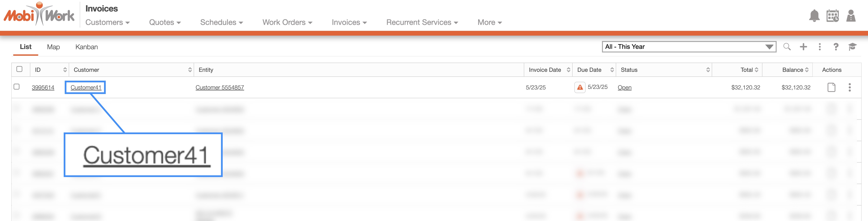Toggle the select-all header checkbox
This screenshot has height=221, width=868.
(x=20, y=69)
